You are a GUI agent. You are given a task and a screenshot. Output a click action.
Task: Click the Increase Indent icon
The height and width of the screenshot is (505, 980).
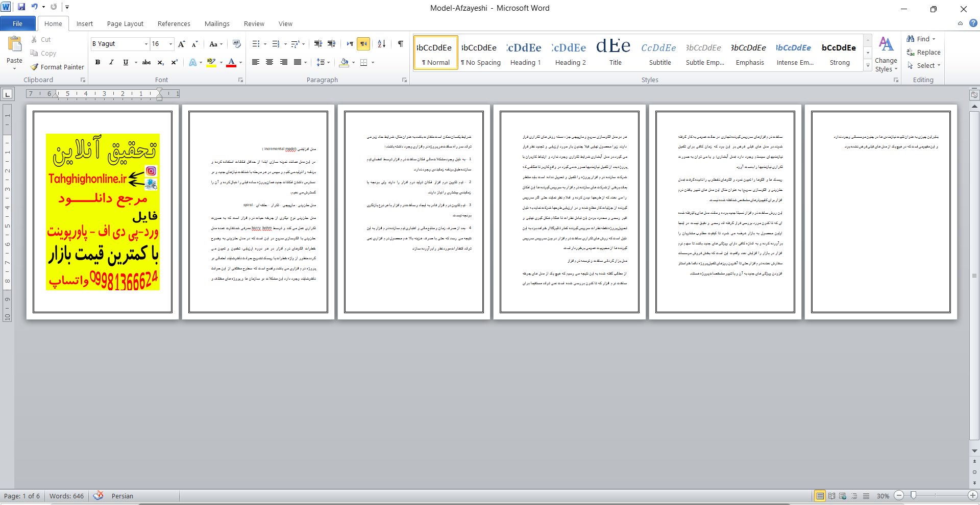coord(331,44)
